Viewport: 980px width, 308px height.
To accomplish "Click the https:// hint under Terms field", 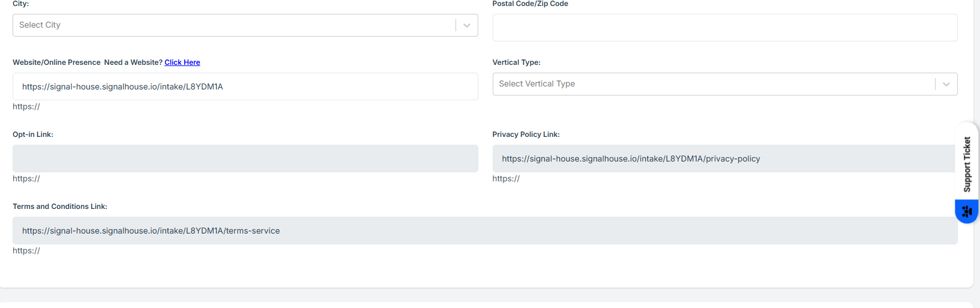I will 26,251.
